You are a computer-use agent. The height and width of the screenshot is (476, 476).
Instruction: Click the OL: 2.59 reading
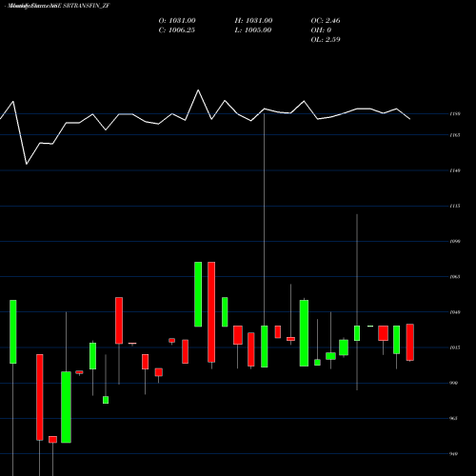[326, 40]
